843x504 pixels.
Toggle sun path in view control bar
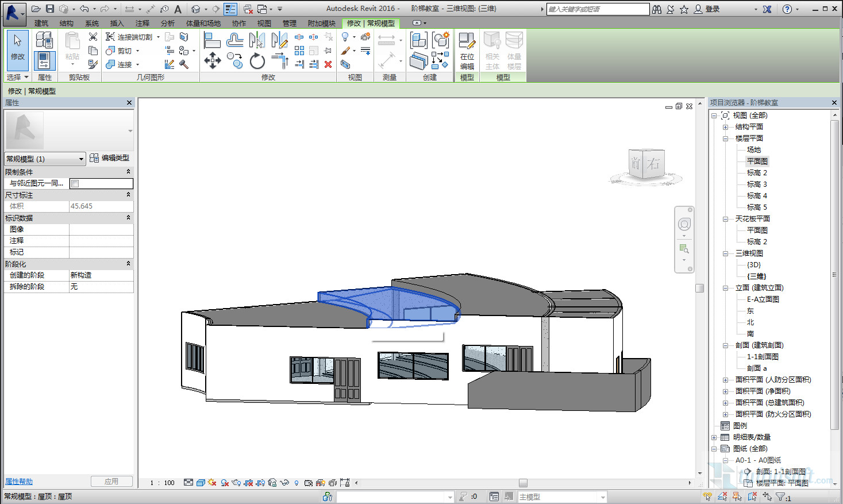click(212, 483)
